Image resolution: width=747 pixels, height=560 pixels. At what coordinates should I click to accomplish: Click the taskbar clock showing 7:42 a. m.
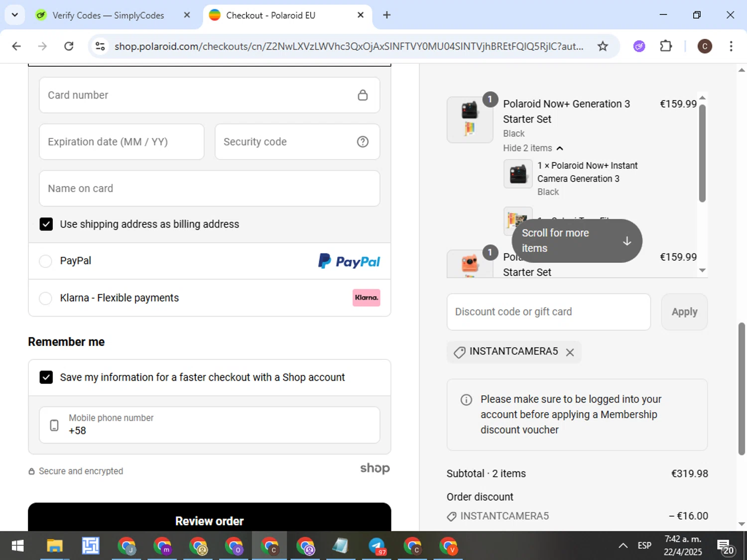pos(683,546)
